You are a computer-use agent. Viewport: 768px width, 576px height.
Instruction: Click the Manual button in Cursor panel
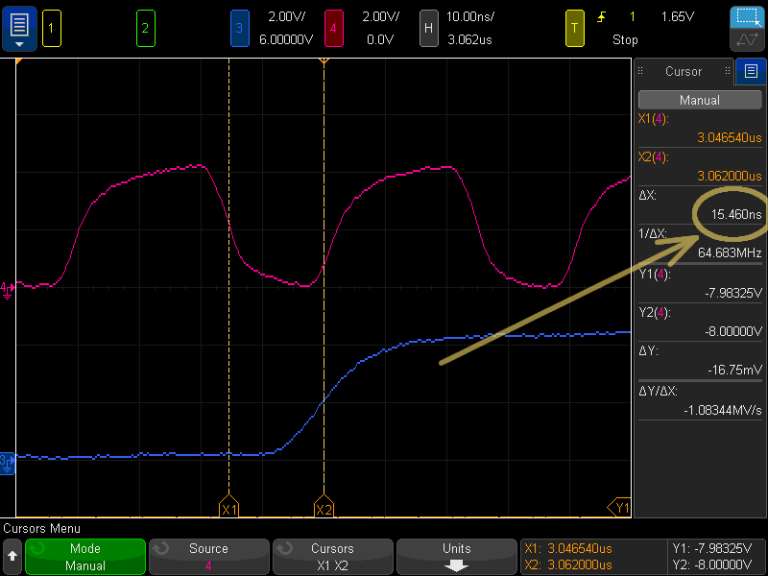point(699,100)
